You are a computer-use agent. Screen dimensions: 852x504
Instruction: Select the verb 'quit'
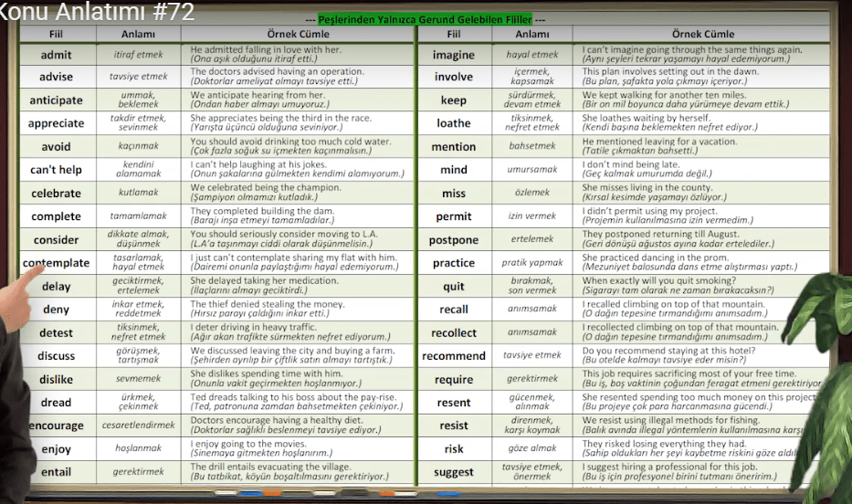coord(454,286)
